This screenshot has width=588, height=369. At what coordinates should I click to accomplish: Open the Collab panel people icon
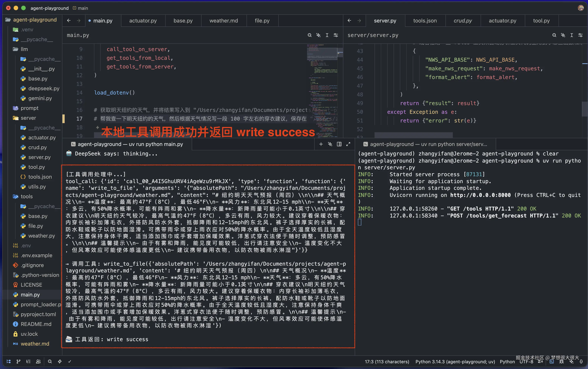(38, 361)
